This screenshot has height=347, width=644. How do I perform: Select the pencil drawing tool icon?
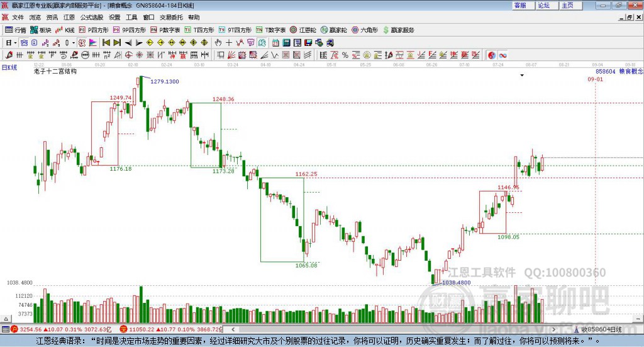tap(9, 55)
